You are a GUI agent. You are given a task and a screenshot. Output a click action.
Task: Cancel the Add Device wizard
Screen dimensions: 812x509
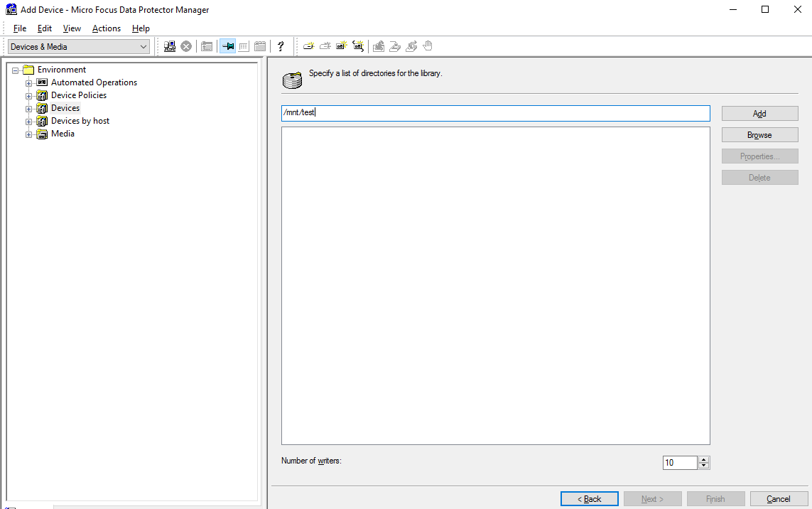tap(779, 498)
